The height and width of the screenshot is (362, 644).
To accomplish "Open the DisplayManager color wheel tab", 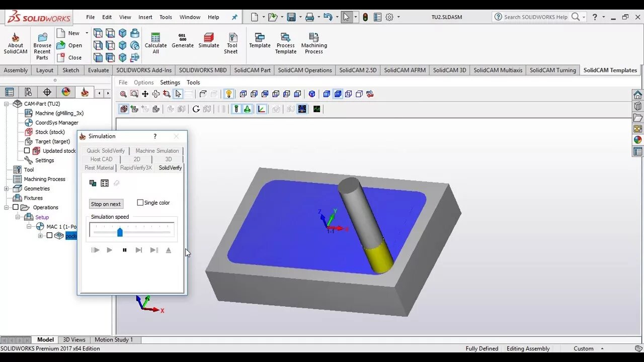I will [x=66, y=92].
